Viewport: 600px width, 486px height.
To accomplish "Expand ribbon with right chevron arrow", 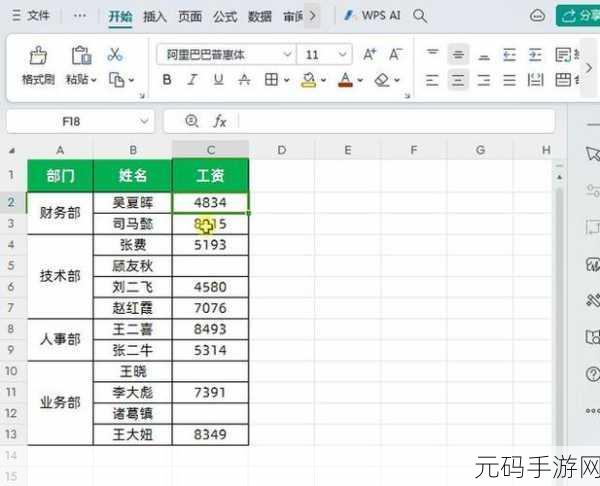I will pos(589,68).
